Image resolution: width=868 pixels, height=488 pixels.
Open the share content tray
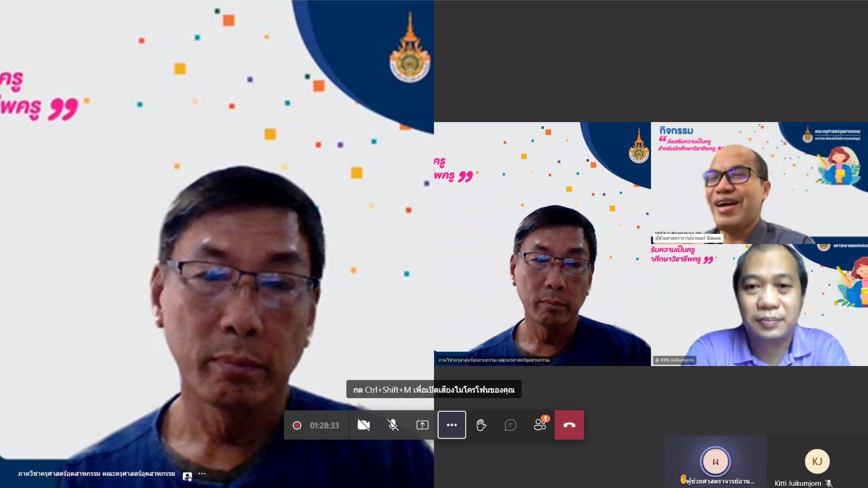(x=422, y=425)
